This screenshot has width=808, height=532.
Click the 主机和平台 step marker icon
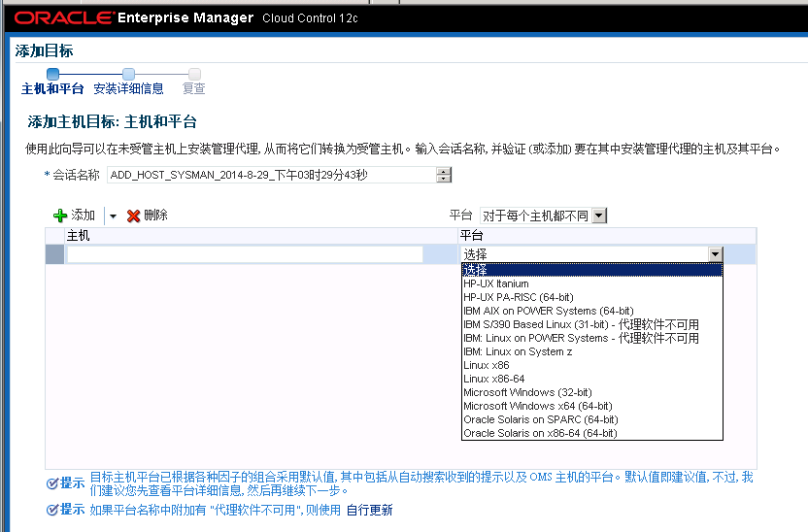click(x=52, y=74)
